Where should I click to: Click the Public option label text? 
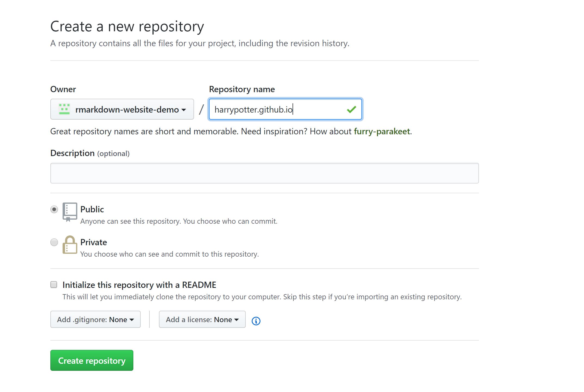tap(92, 209)
